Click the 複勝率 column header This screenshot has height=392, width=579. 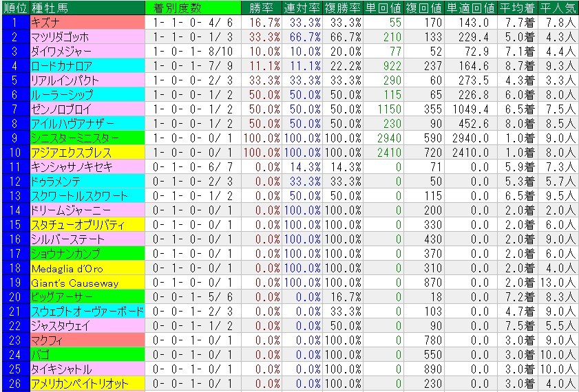(x=343, y=8)
